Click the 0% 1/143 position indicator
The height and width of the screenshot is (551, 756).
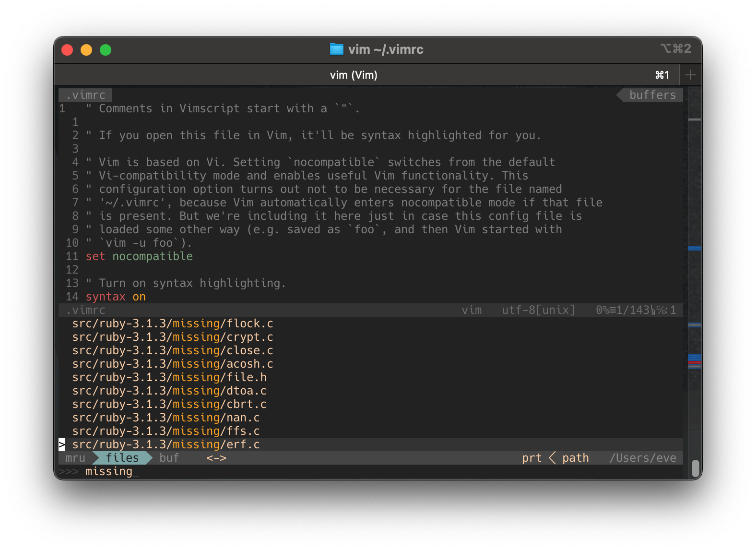[636, 310]
